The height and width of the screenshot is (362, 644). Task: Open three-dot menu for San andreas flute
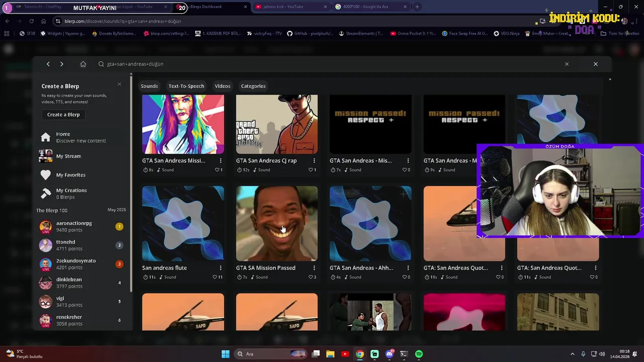[220, 268]
